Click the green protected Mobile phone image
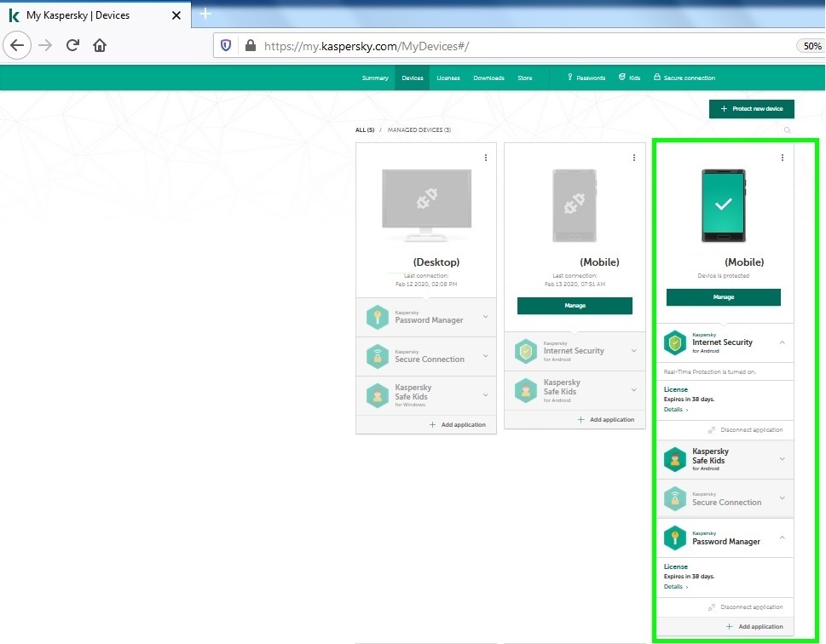826x644 pixels. 723,205
